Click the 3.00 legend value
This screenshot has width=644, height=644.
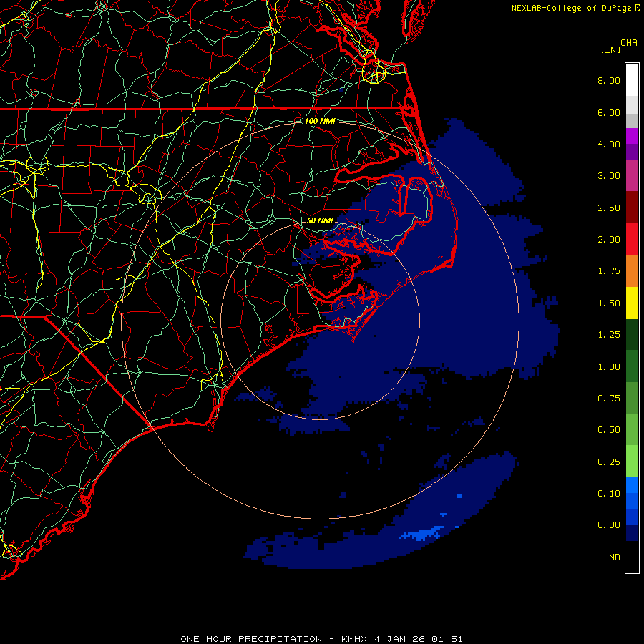609,176
